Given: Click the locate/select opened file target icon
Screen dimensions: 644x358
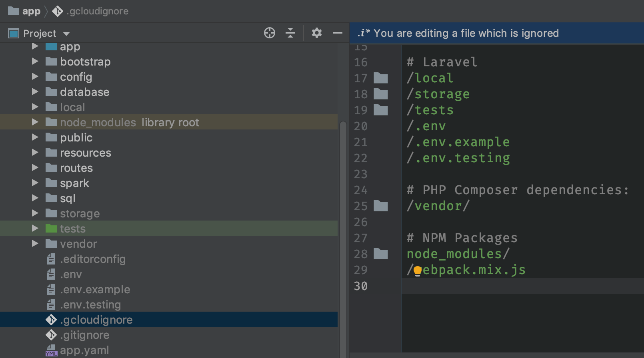Looking at the screenshot, I should [x=270, y=33].
